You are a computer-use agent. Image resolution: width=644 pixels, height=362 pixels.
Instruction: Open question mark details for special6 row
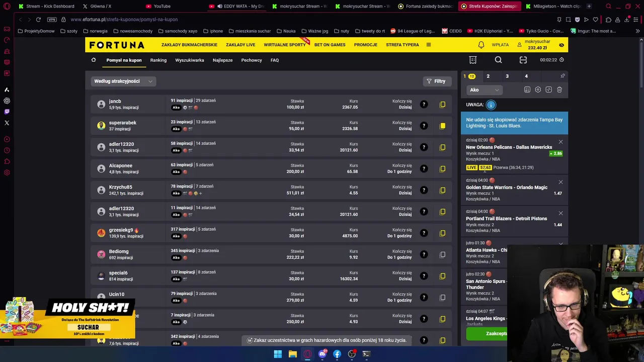coord(424,276)
